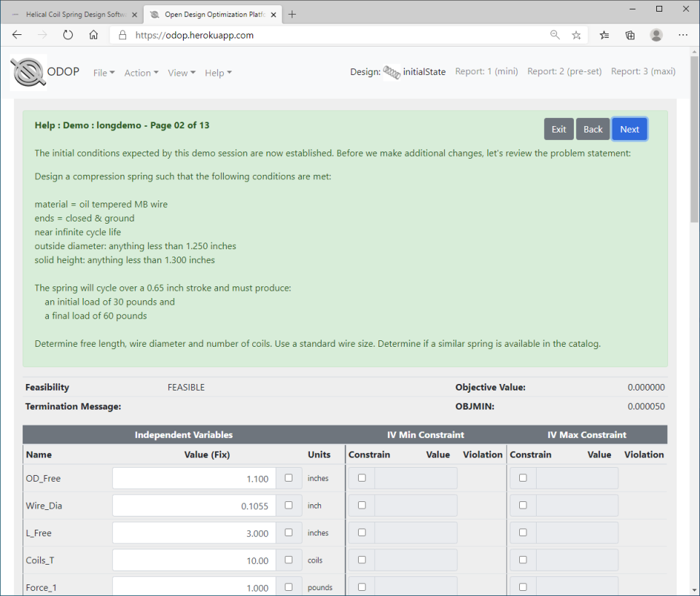Screen dimensions: 700x596
Task: Open the Help menu
Action: point(218,72)
